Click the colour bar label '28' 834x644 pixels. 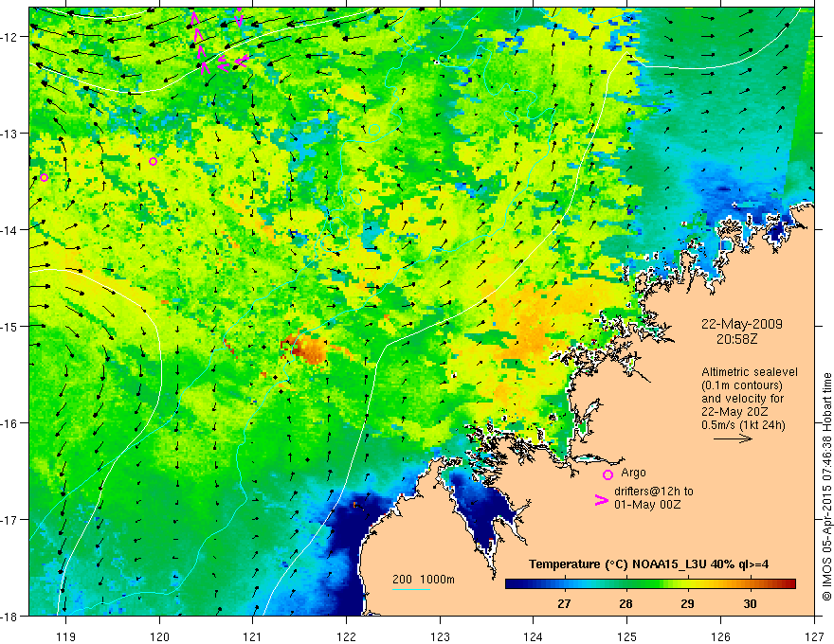[x=626, y=603]
